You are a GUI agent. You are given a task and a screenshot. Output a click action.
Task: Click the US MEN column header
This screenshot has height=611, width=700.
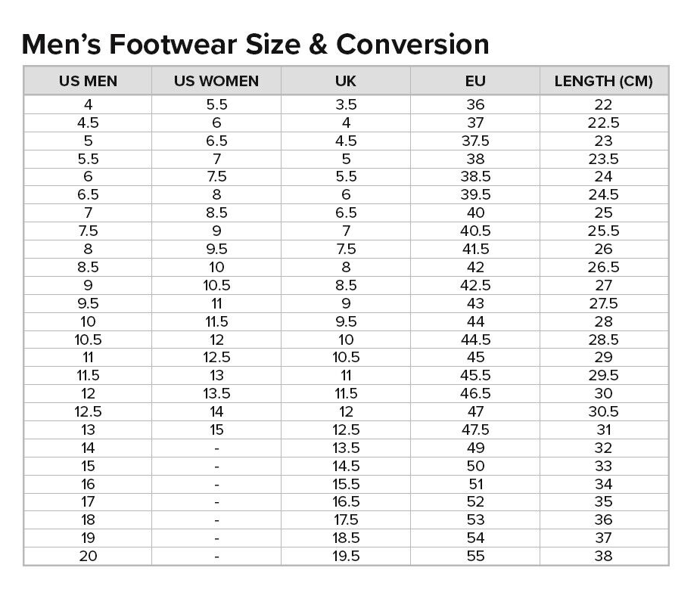click(x=88, y=81)
